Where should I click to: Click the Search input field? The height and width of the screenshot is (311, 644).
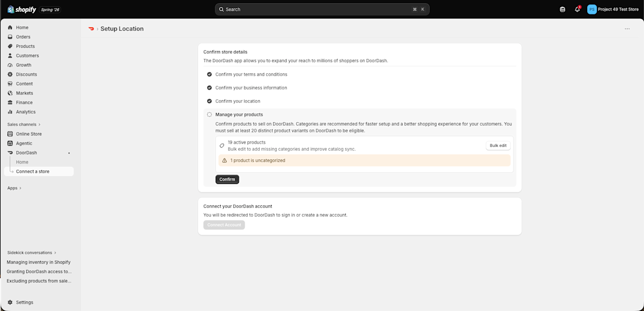click(322, 9)
